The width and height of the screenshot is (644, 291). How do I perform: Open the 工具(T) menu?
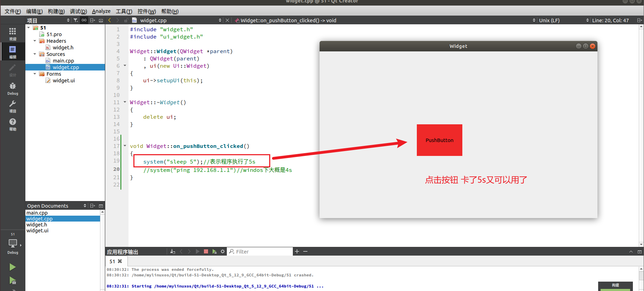(124, 11)
